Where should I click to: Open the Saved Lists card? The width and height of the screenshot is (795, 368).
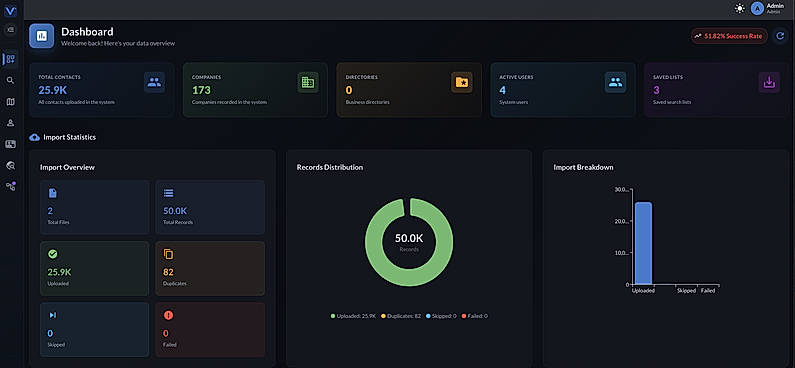click(x=716, y=90)
